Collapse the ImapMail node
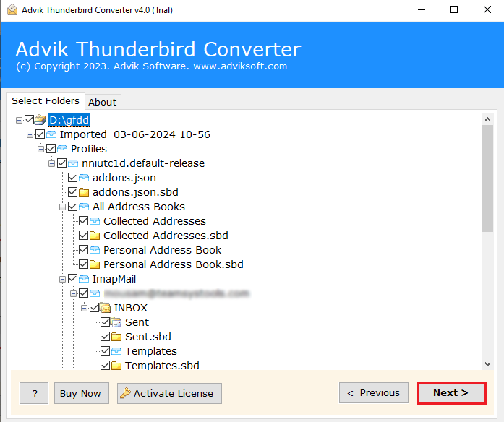Viewport: 504px width, 422px height. 63,279
